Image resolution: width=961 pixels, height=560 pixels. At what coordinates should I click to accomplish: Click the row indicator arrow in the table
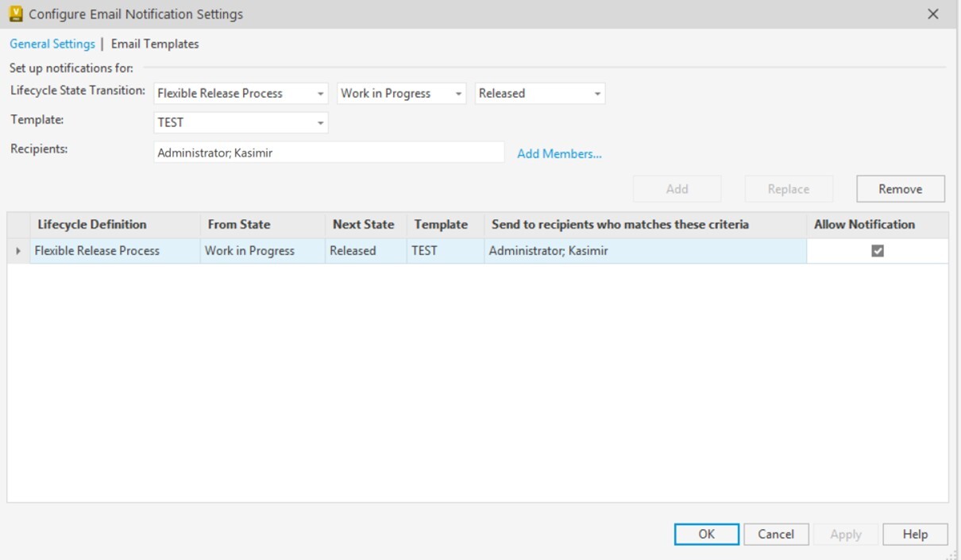click(18, 251)
